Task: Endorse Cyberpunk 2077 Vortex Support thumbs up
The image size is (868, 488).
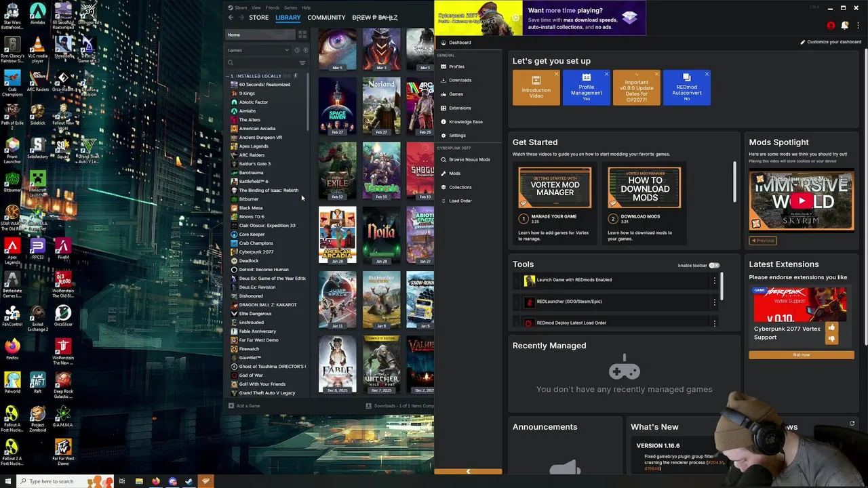Action: [x=831, y=328]
